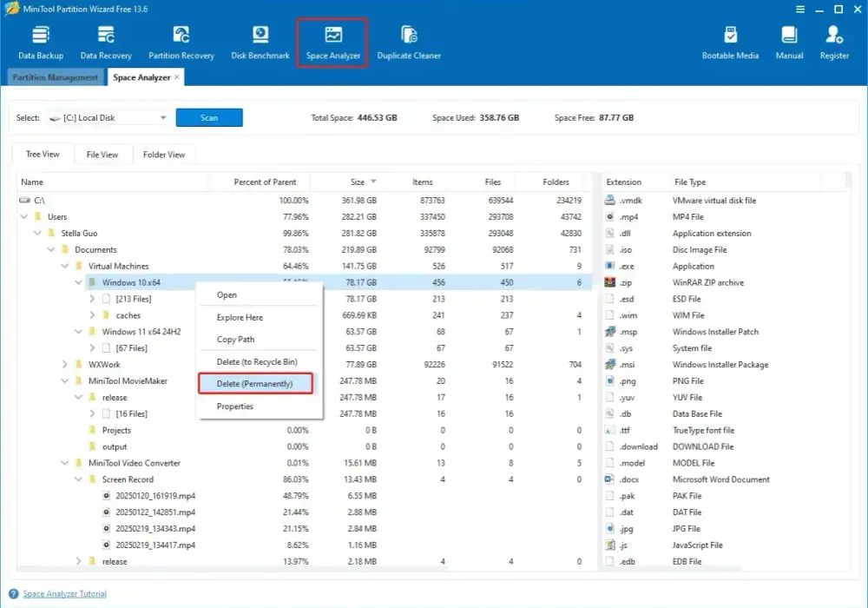Select the Tree View tab
This screenshot has width=868, height=608.
[43, 154]
